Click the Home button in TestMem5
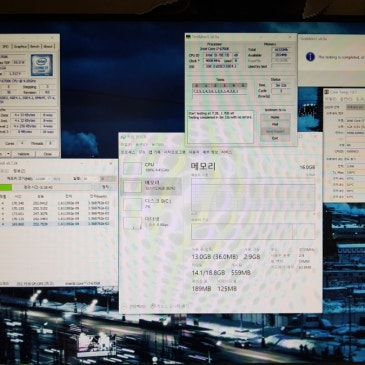Screen dimensions: 365x365 tap(275, 117)
